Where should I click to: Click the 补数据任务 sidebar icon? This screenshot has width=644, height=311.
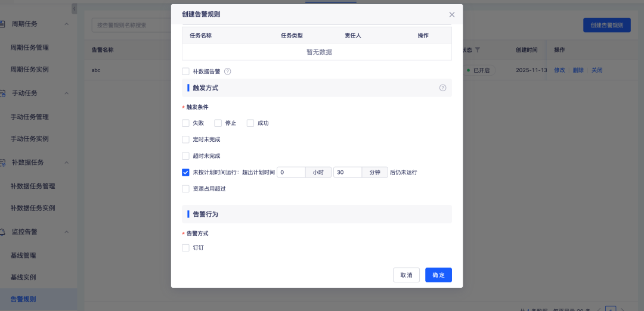2,163
